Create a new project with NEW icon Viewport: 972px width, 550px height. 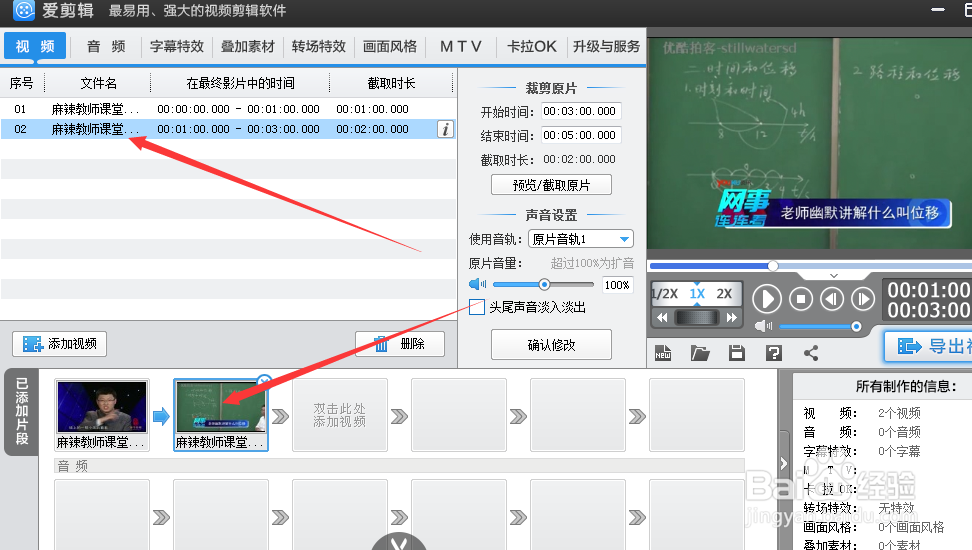[x=663, y=353]
